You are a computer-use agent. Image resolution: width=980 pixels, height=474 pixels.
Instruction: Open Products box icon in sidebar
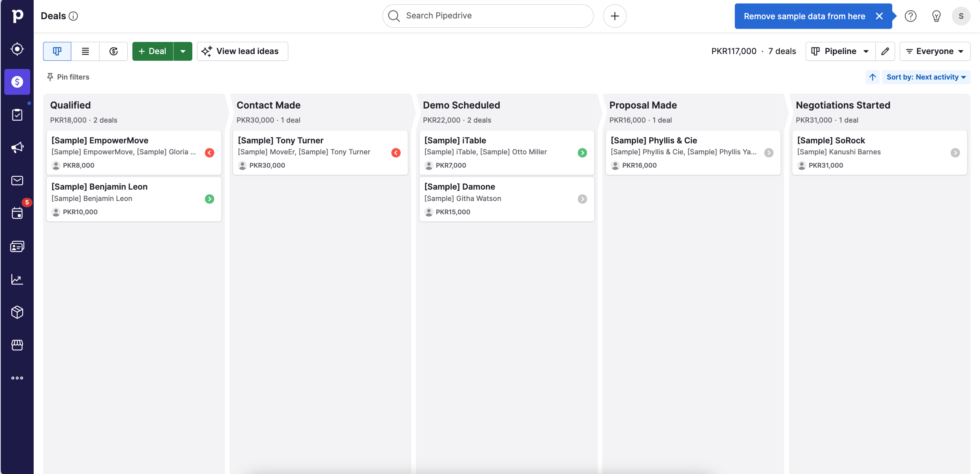pos(17,312)
